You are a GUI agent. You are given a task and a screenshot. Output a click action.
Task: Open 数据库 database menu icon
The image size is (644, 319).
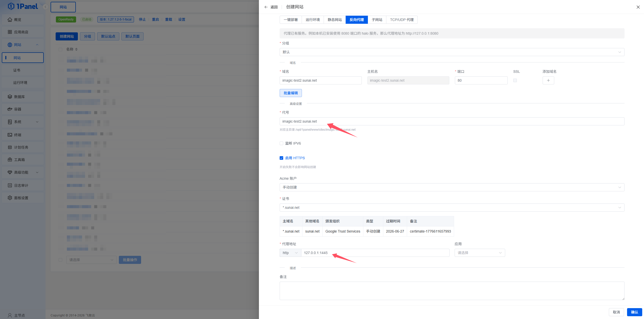point(10,97)
